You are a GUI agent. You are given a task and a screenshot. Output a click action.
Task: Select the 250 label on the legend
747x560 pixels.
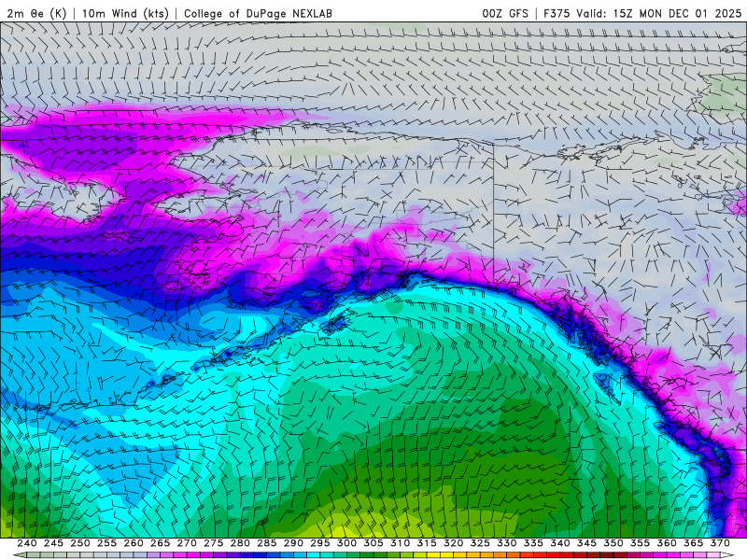tap(80, 543)
